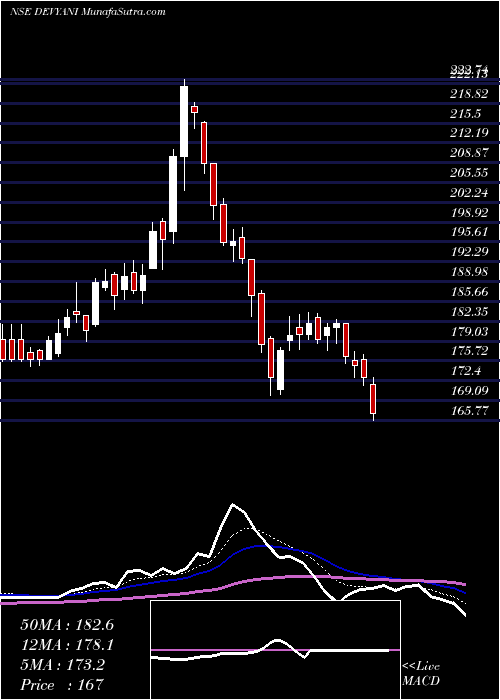Click the 172.4 price level label

(x=465, y=371)
